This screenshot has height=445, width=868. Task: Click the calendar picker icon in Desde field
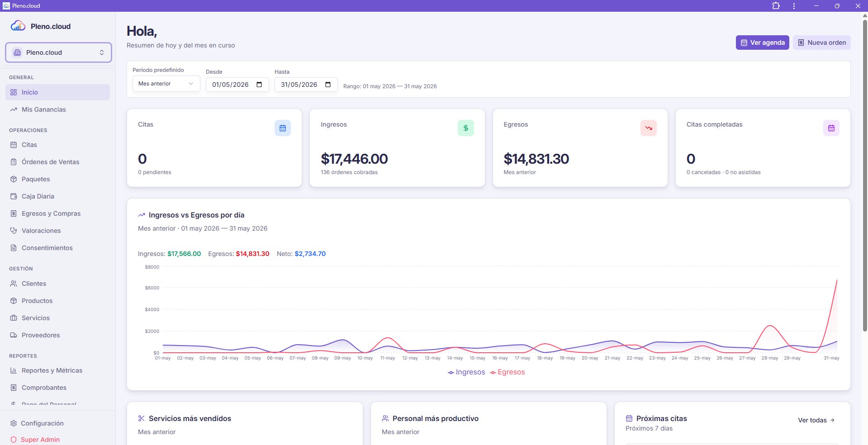pos(259,85)
